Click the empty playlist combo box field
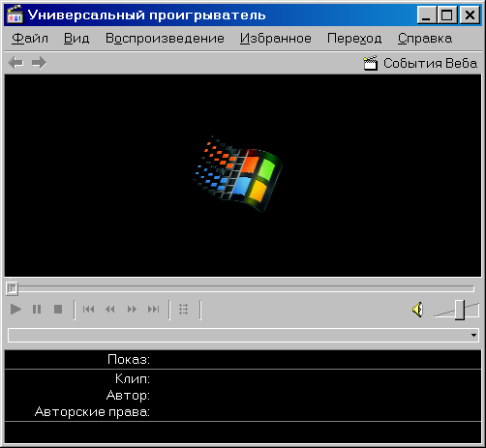 pos(243,335)
